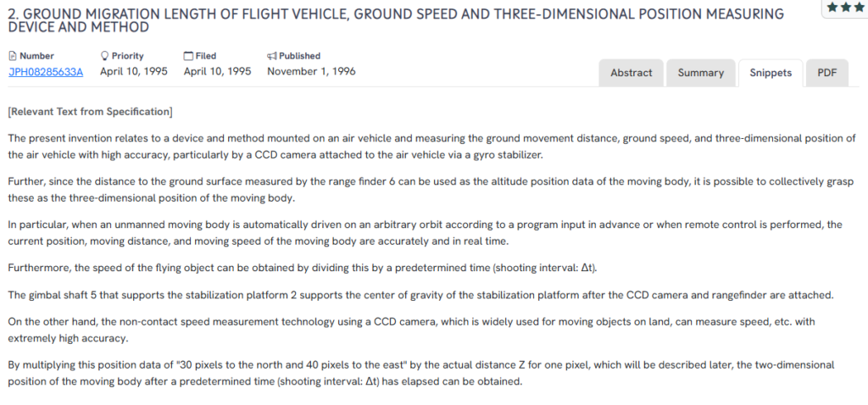Select the Snippets tab
This screenshot has height=405, width=868.
pos(771,73)
